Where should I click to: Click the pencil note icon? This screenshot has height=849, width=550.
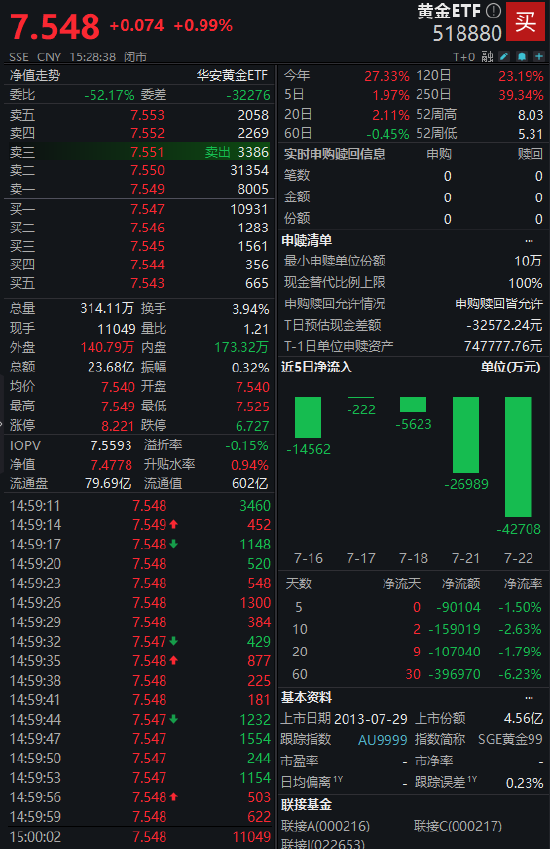[504, 56]
